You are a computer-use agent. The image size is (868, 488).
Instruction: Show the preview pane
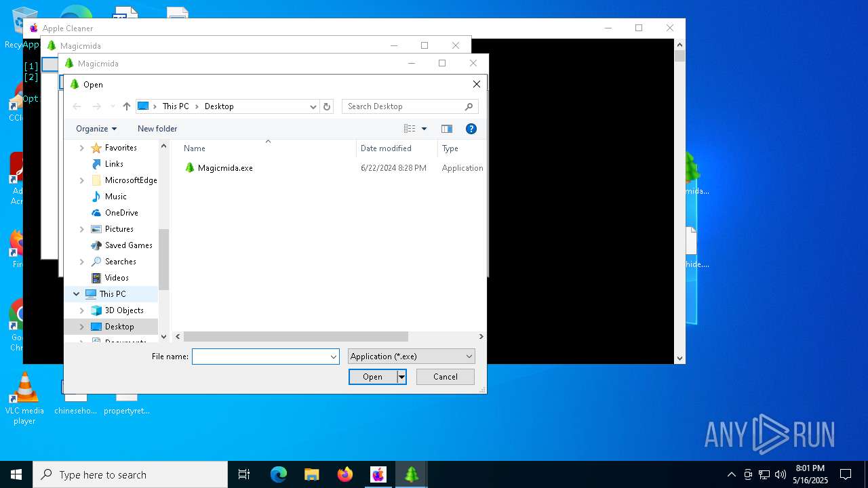click(x=447, y=129)
